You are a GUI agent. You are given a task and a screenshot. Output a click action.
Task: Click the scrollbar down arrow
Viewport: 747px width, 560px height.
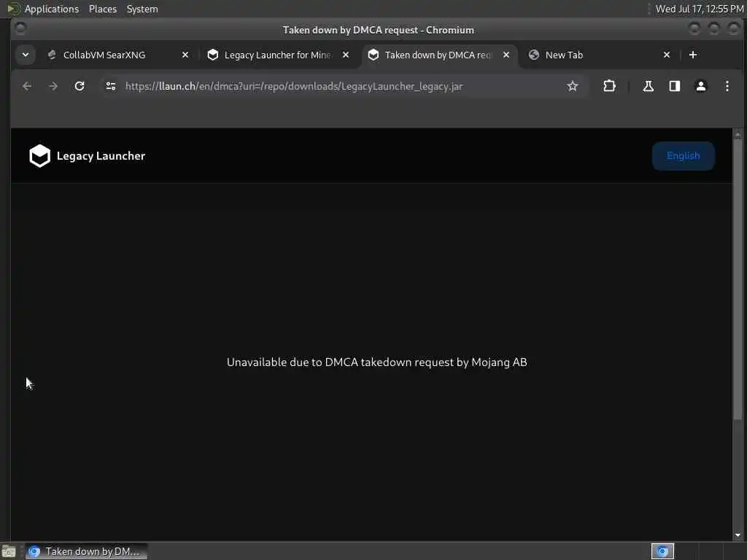pyautogui.click(x=738, y=535)
